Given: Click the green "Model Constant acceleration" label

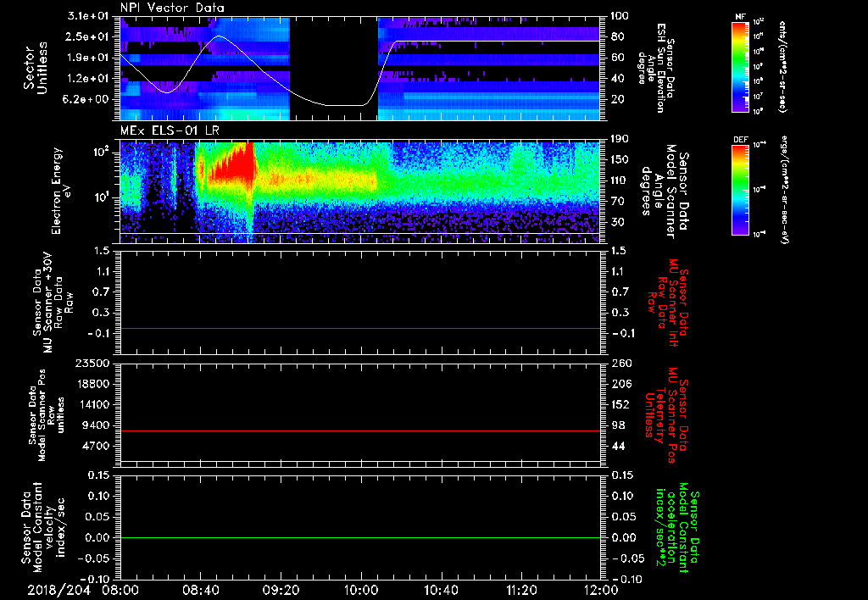Looking at the screenshot, I should [676, 527].
